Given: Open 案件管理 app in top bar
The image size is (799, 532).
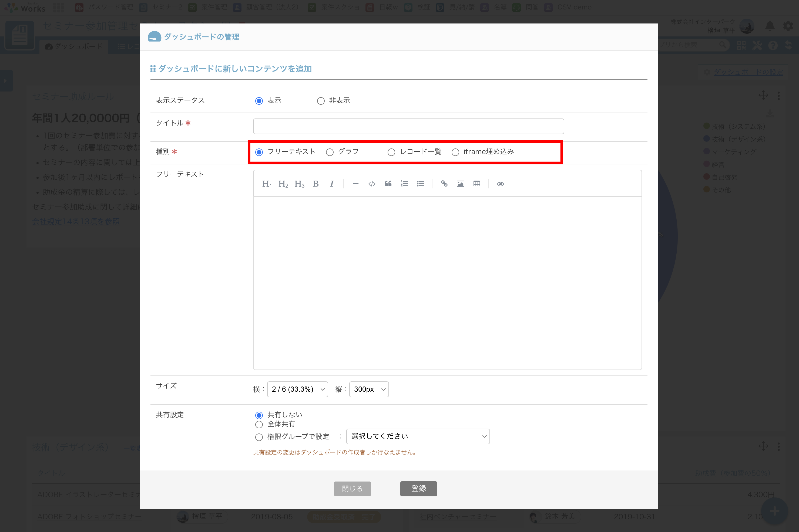Looking at the screenshot, I should point(208,7).
